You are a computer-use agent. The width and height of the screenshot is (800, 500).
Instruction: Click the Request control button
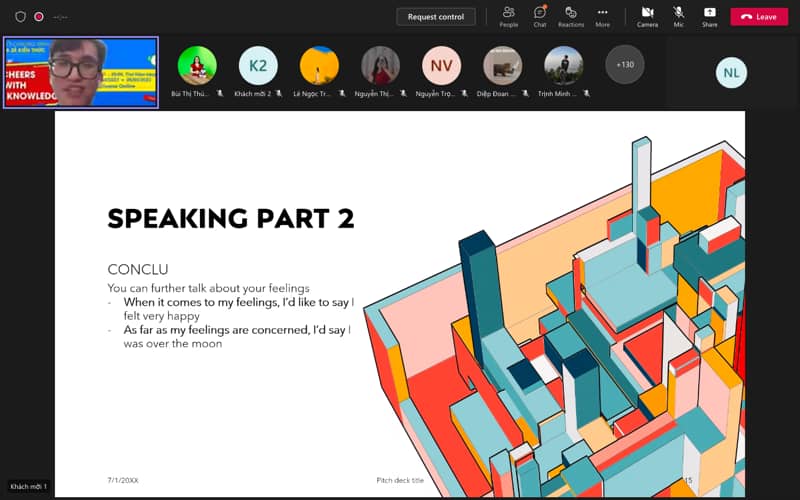[436, 17]
